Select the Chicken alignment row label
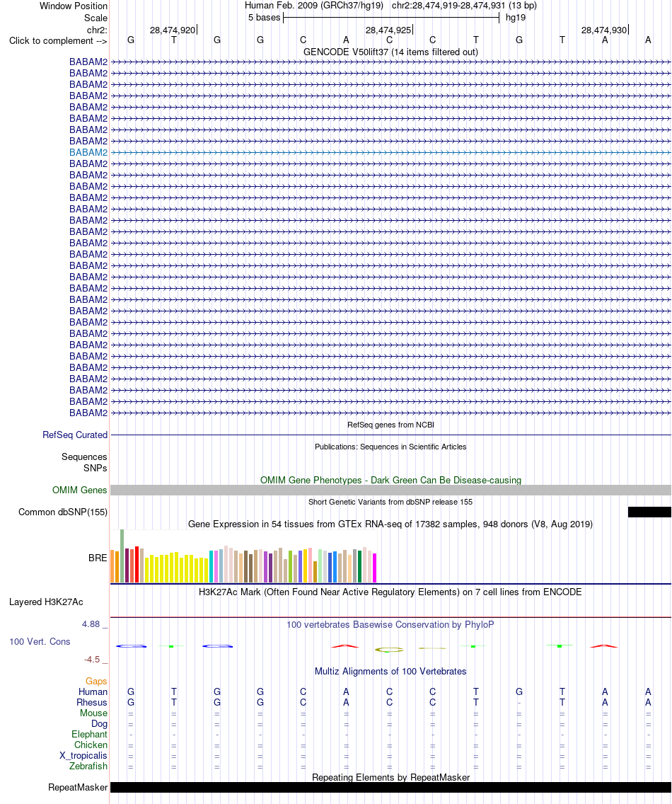 [91, 745]
